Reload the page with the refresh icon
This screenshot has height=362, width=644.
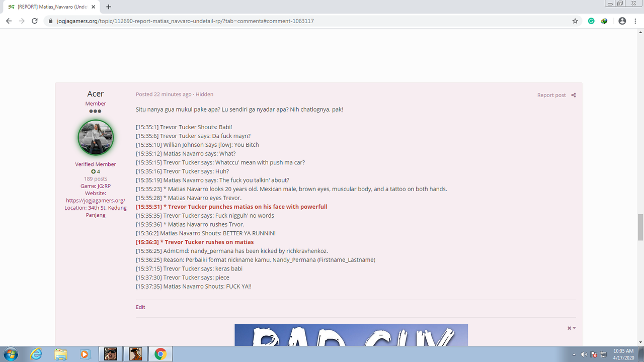(35, 21)
